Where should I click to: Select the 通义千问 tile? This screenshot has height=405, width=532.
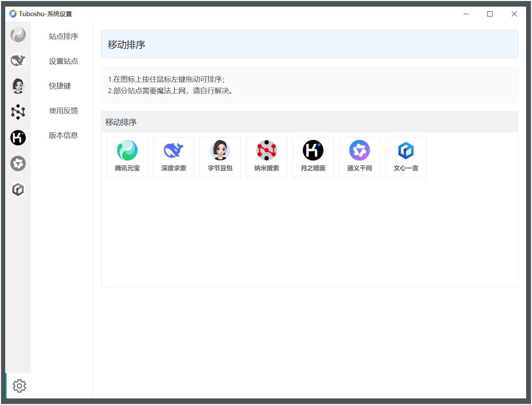tap(359, 157)
